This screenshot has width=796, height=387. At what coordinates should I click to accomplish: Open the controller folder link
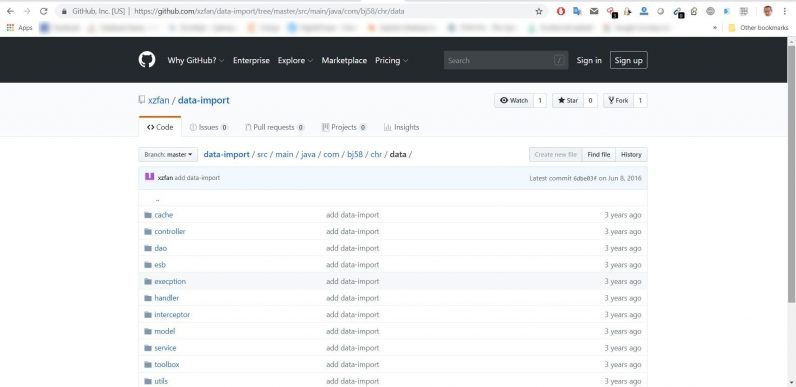pyautogui.click(x=170, y=232)
